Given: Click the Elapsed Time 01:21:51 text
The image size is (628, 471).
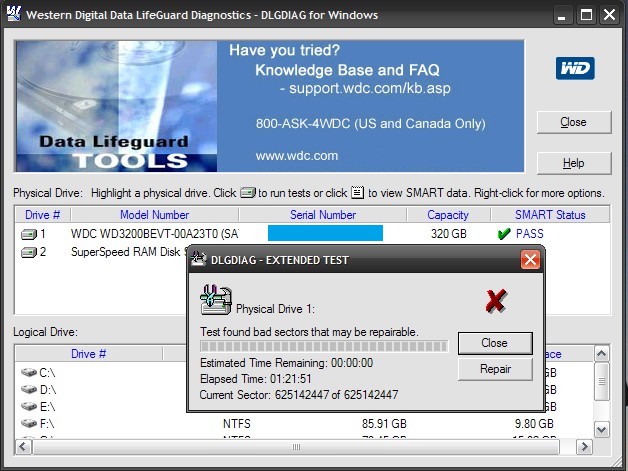Looking at the screenshot, I should (x=256, y=379).
